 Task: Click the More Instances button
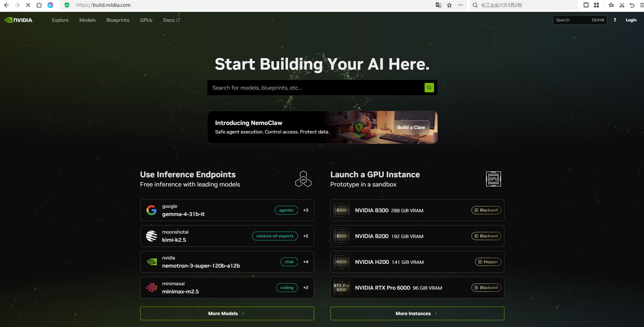[417, 313]
